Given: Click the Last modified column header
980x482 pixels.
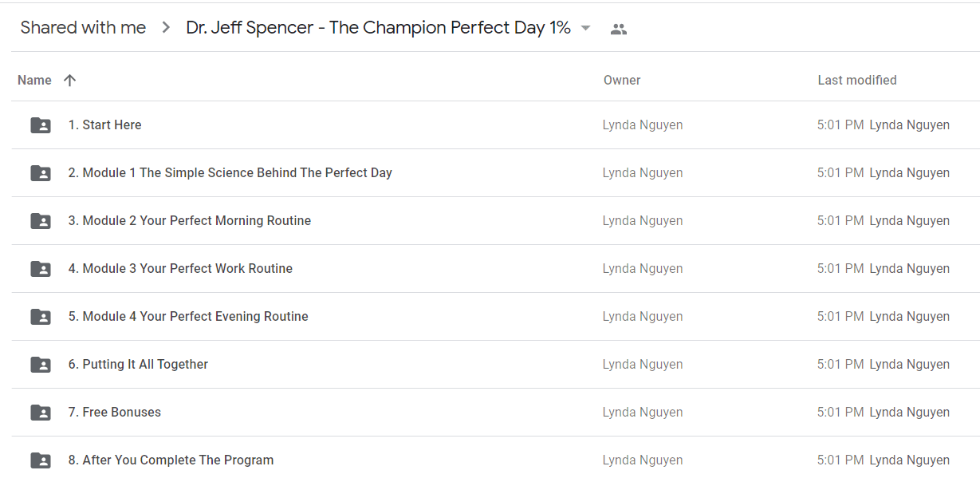Looking at the screenshot, I should click(857, 80).
